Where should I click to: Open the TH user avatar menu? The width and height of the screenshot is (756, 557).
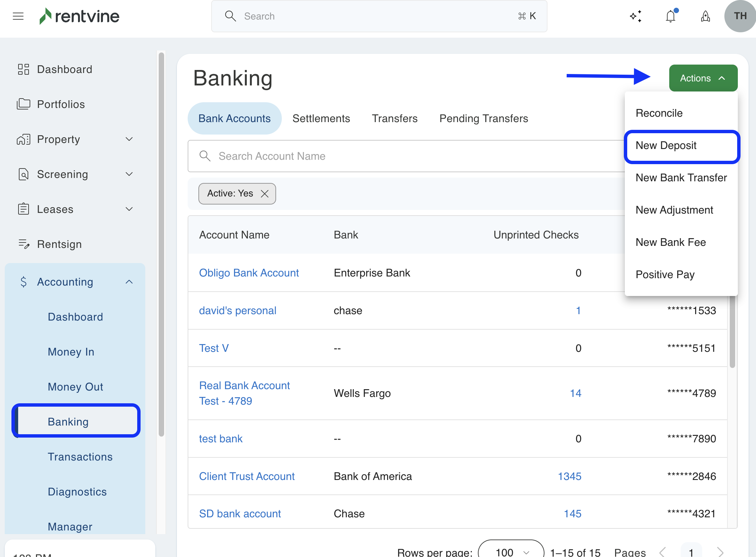click(x=740, y=16)
